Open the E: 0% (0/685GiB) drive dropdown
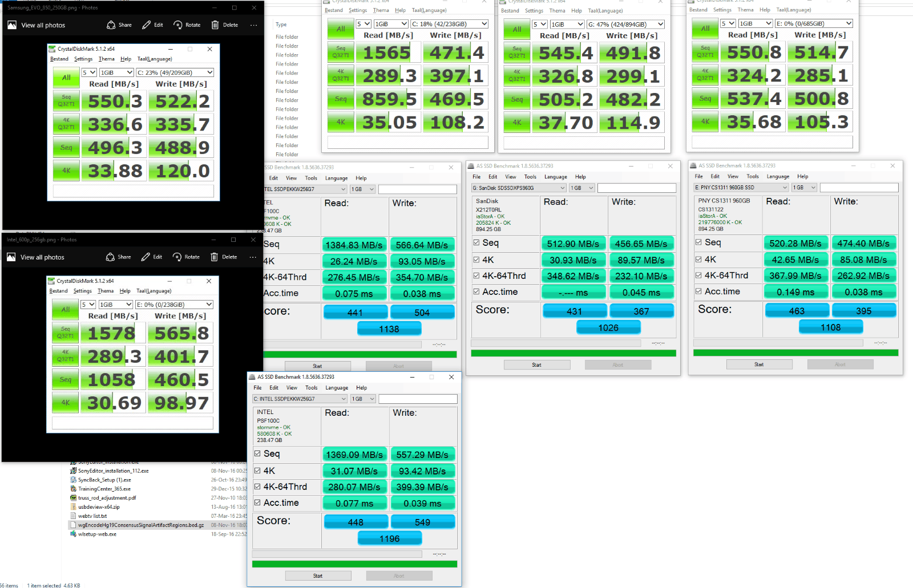Viewport: 913px width, 588px height. 814,23
